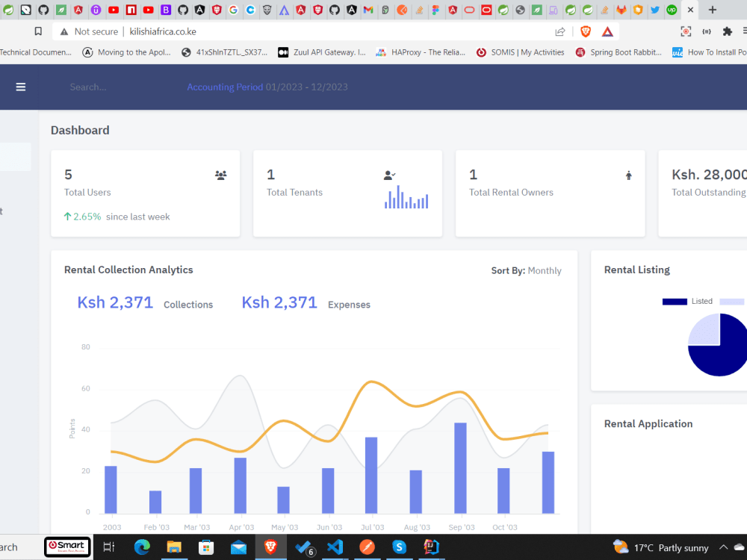Click the Total Users group icon
The width and height of the screenshot is (747, 560).
[220, 175]
